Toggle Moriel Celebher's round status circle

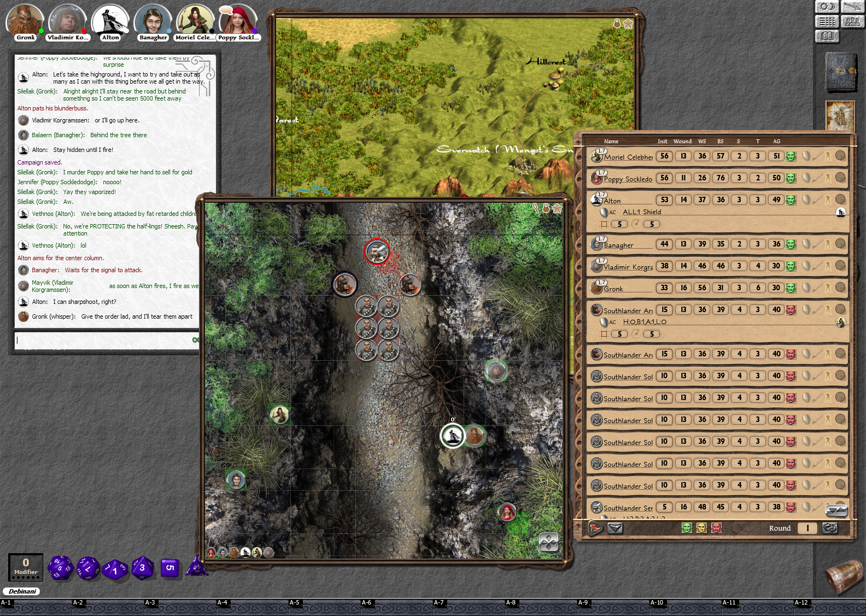pyautogui.click(x=840, y=156)
